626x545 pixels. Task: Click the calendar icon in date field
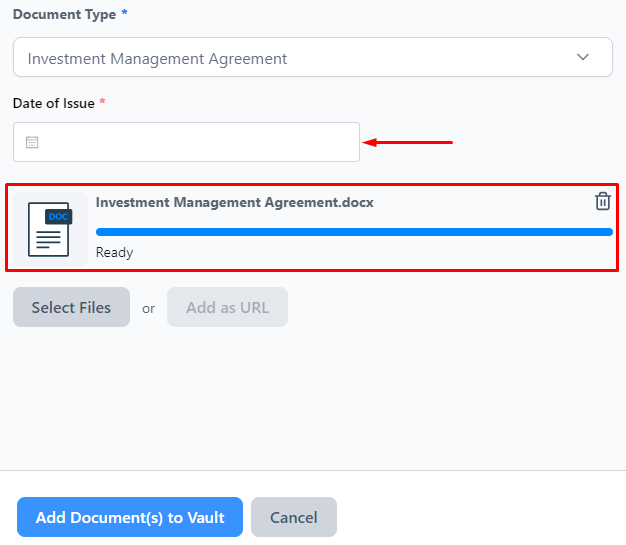tap(32, 142)
